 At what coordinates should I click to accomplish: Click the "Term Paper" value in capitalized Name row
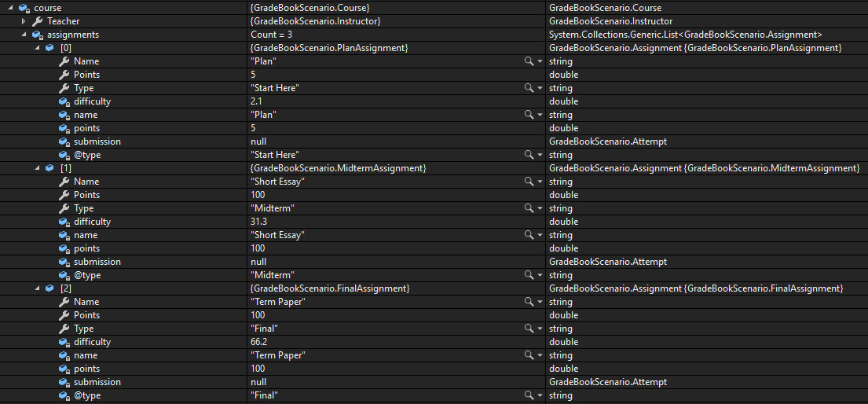point(278,302)
